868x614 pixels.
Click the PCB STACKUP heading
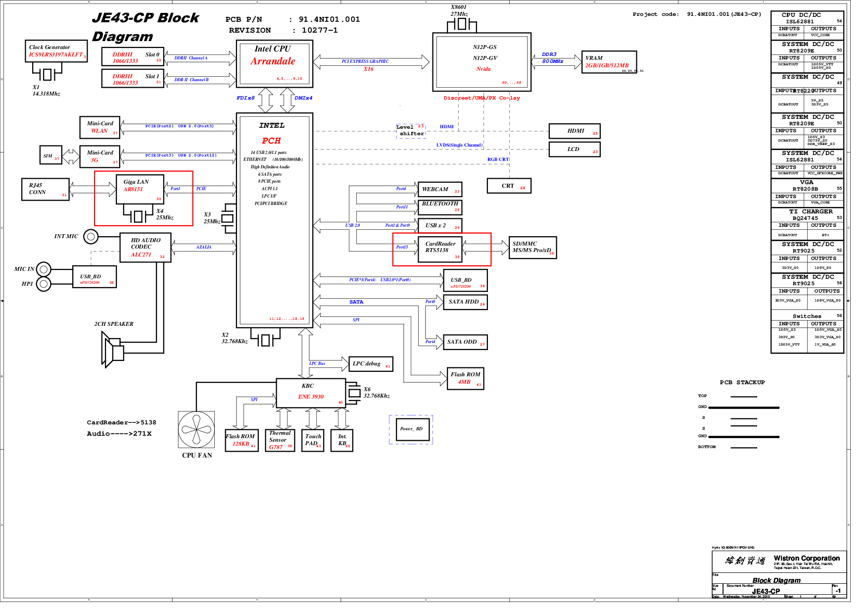(742, 382)
